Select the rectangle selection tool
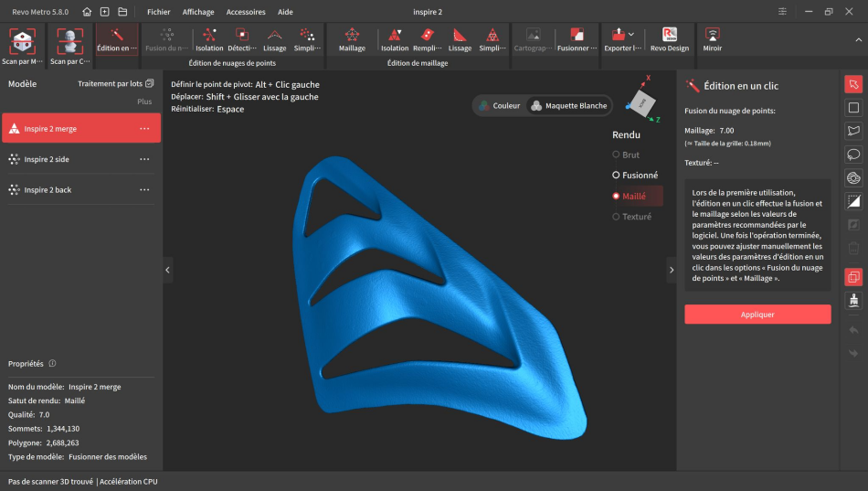 (853, 108)
